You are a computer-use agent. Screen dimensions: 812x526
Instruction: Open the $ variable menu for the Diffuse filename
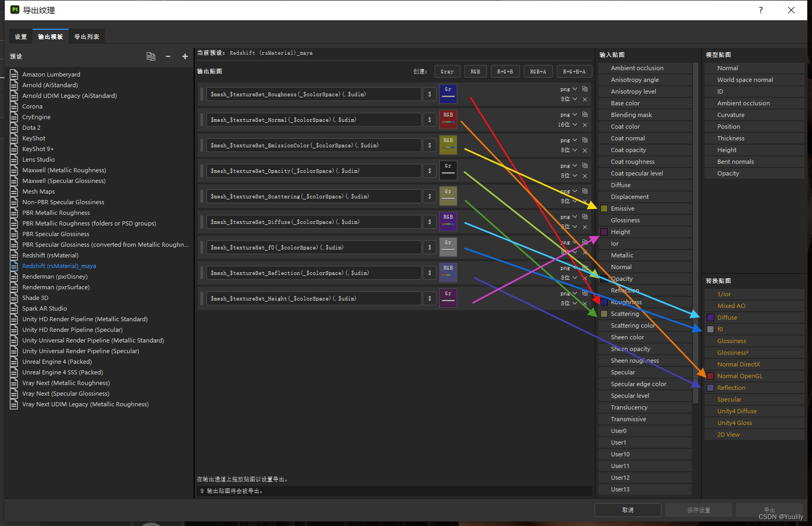tap(430, 222)
